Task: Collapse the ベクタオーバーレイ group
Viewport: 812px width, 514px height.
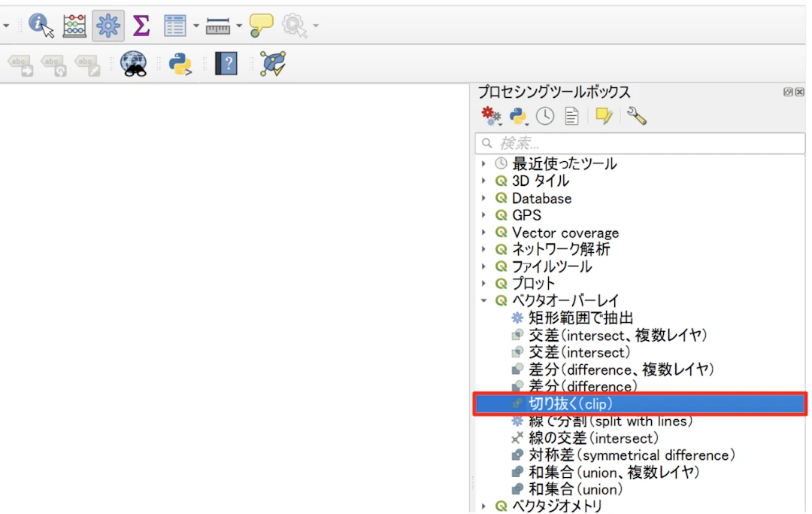Action: click(x=483, y=301)
